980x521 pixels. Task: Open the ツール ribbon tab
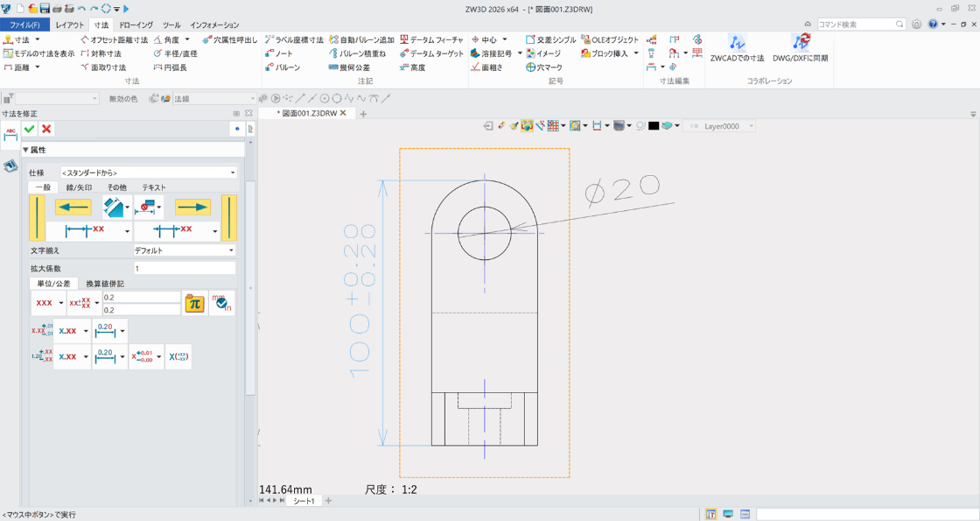click(171, 25)
